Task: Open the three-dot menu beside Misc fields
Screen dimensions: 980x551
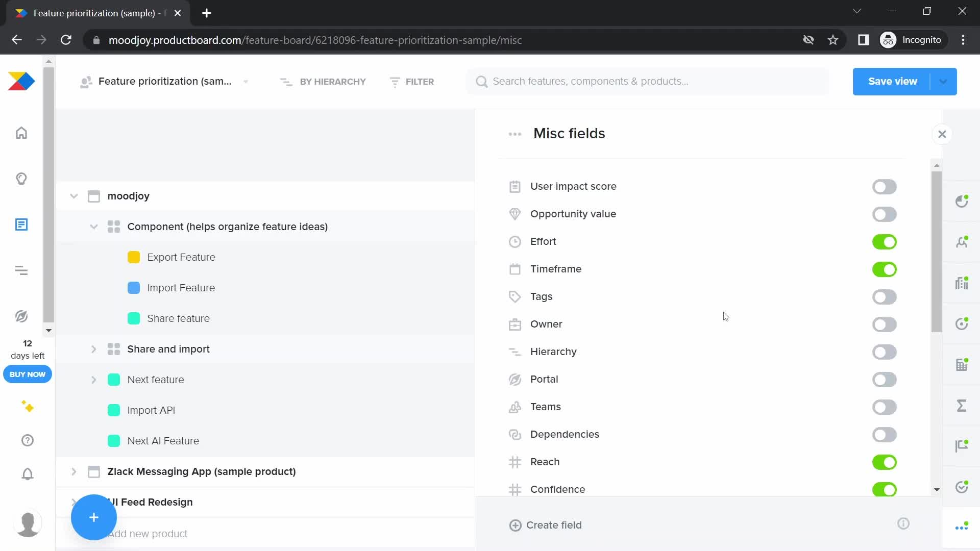Action: pyautogui.click(x=515, y=134)
